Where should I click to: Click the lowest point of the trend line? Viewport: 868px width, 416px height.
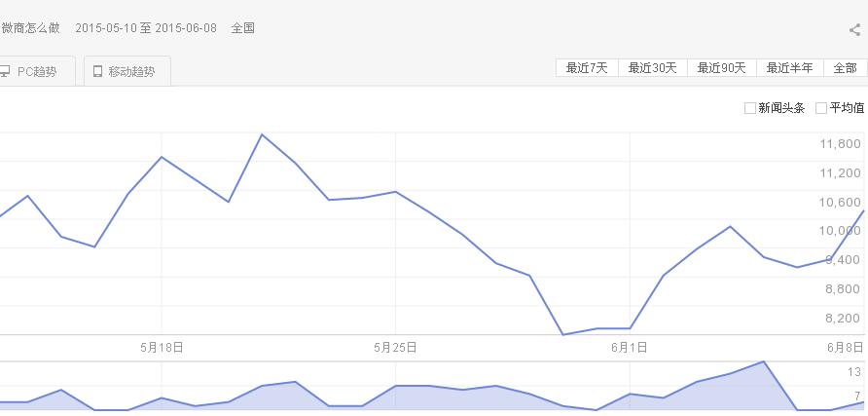pos(562,335)
